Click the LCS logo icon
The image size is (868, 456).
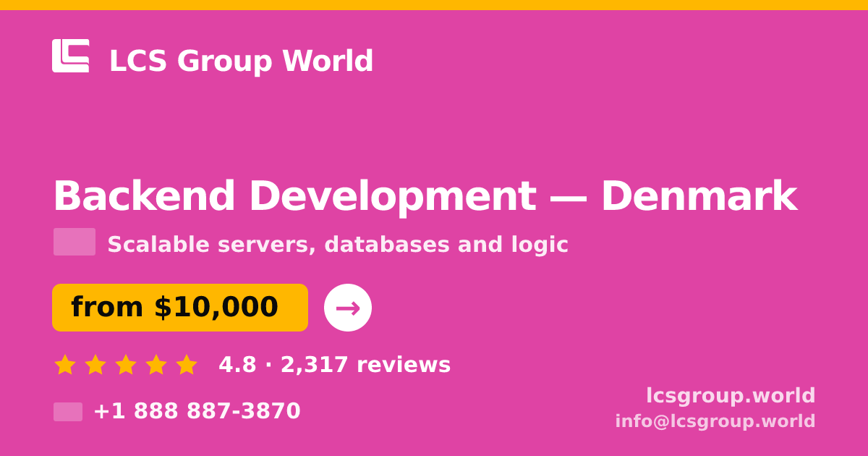click(x=71, y=56)
